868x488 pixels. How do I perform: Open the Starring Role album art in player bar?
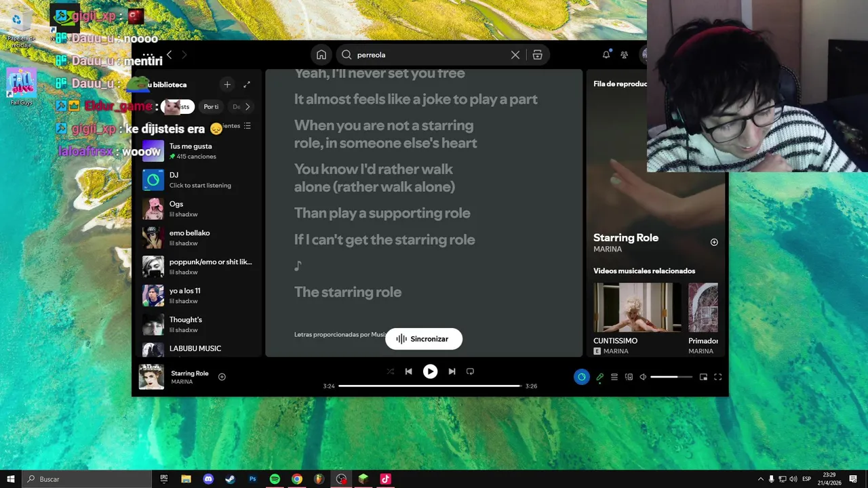pos(151,377)
